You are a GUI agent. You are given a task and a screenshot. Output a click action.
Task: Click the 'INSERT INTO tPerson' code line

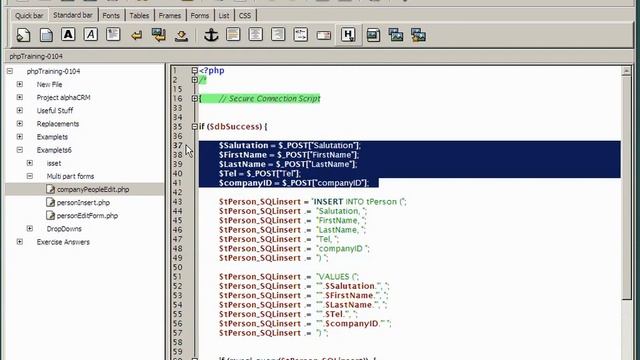coord(313,202)
